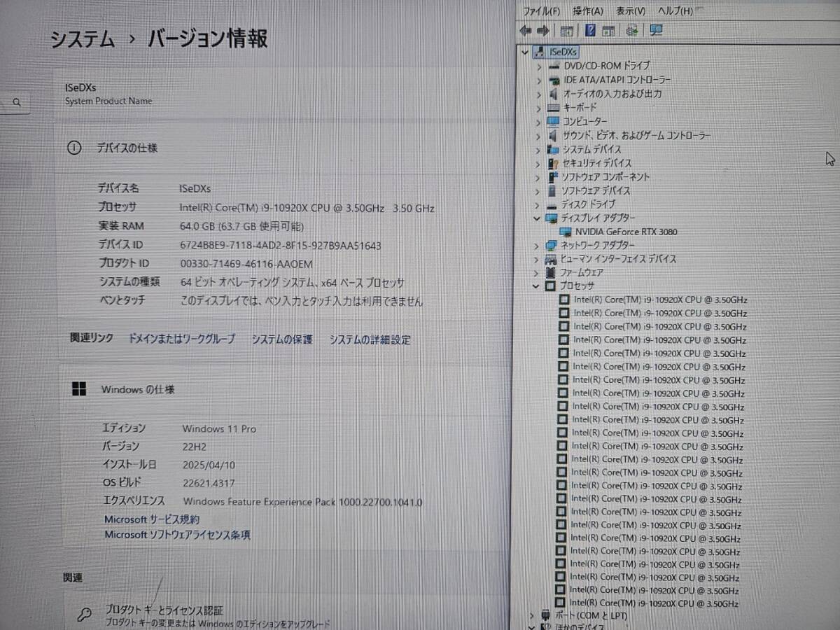The height and width of the screenshot is (630, 840).
Task: Click the ソフトウェア コンポーネント icon
Action: (x=552, y=176)
